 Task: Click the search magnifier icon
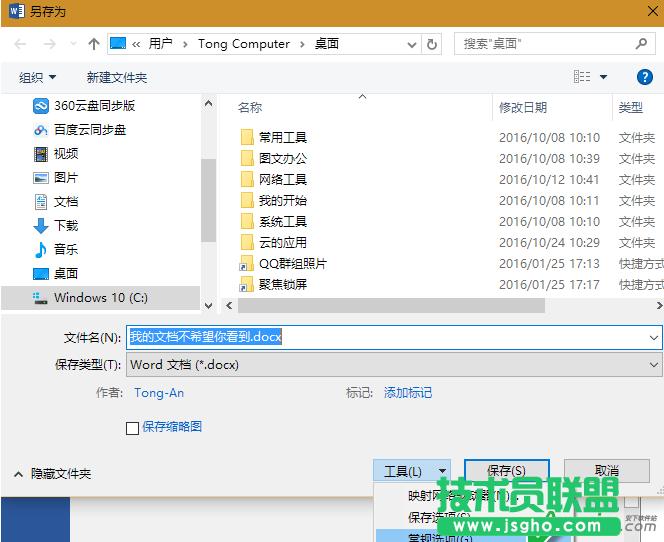[x=643, y=44]
